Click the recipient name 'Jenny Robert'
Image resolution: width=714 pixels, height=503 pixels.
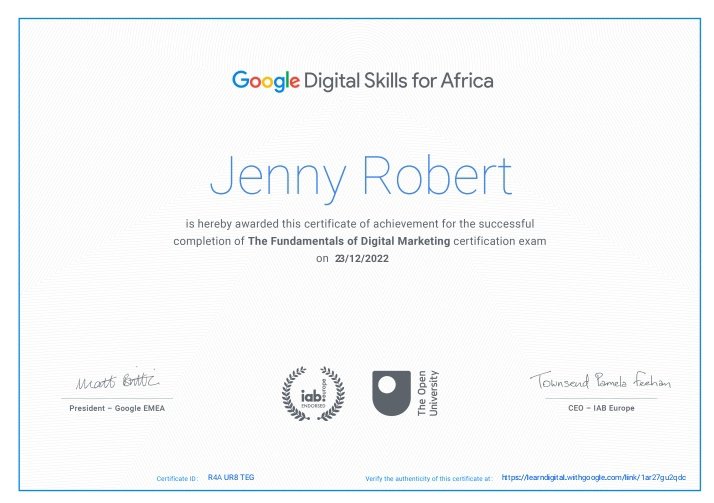(x=361, y=178)
